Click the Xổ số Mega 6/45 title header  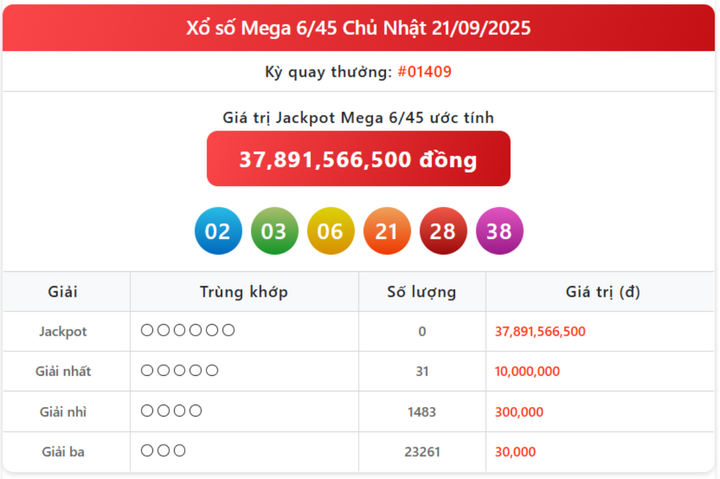[358, 28]
